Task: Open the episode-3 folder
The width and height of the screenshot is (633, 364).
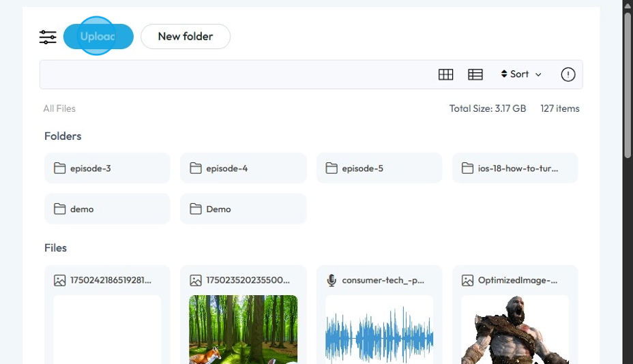Action: point(107,168)
